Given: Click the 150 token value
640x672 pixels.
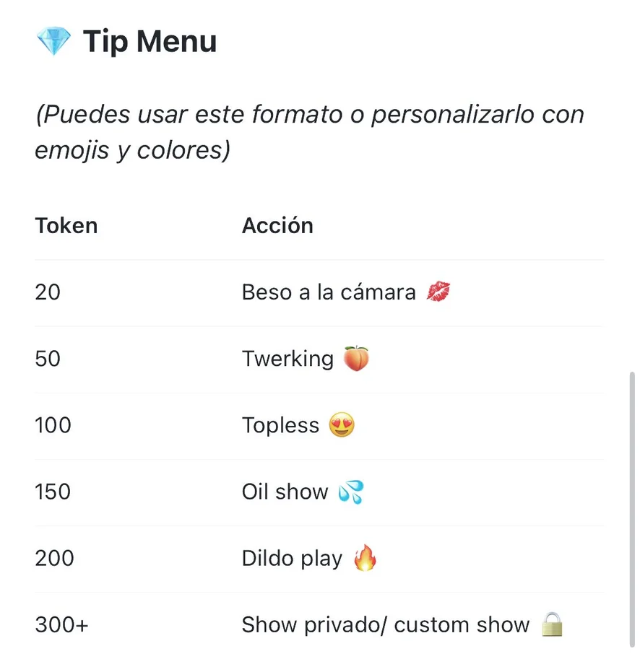Looking at the screenshot, I should tap(53, 492).
